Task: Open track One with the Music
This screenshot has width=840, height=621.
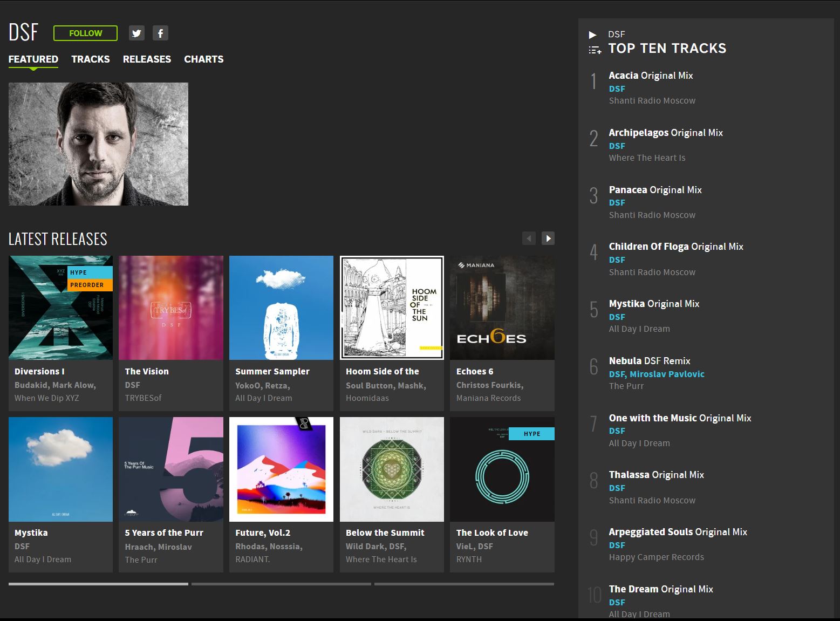Action: [680, 418]
